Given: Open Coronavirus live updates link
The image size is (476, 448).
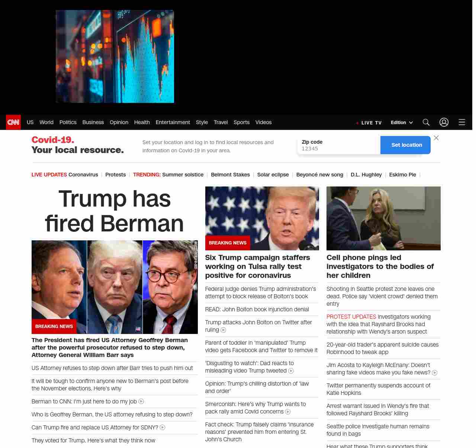Looking at the screenshot, I should click(x=83, y=175).
